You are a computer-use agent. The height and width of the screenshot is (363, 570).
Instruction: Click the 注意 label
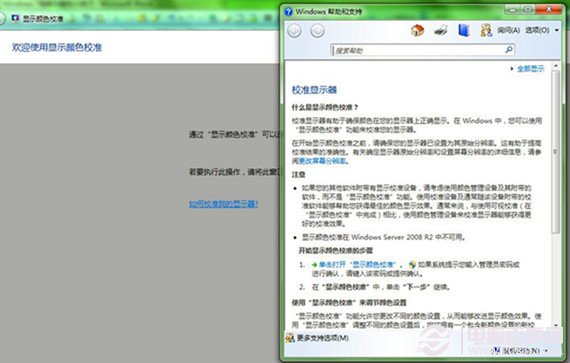point(298,174)
